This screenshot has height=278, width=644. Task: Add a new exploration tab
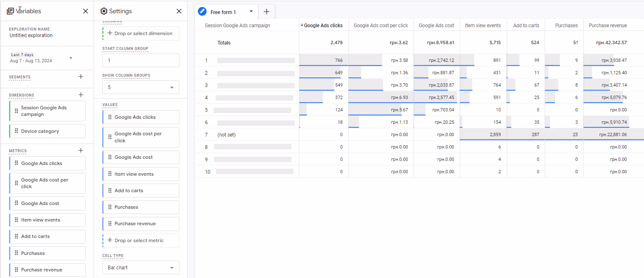click(266, 12)
